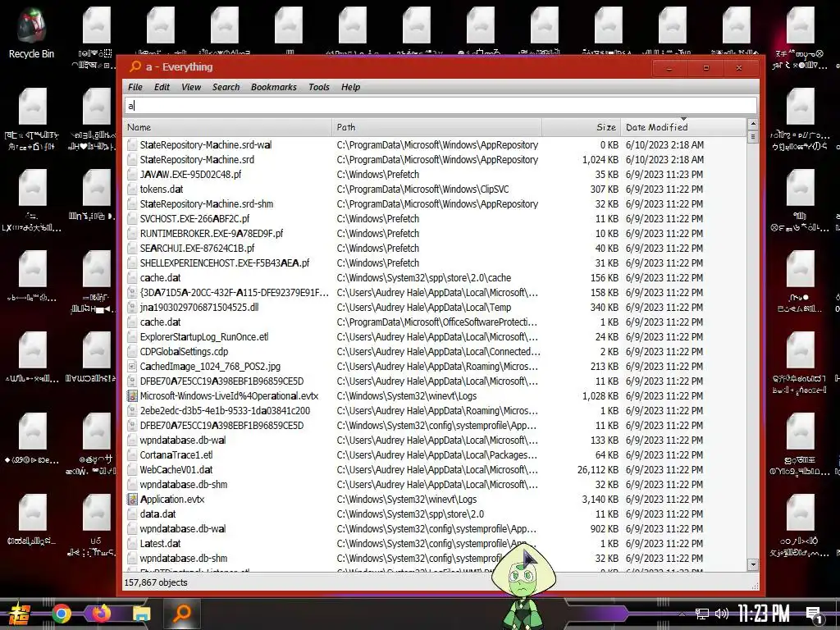840x630 pixels.
Task: Open the notification center icon
Action: 815,615
